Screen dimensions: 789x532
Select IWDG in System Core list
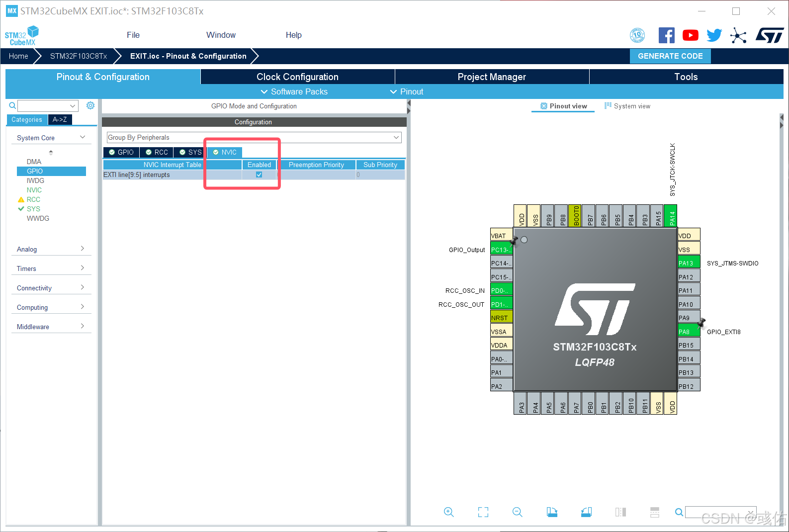click(35, 180)
